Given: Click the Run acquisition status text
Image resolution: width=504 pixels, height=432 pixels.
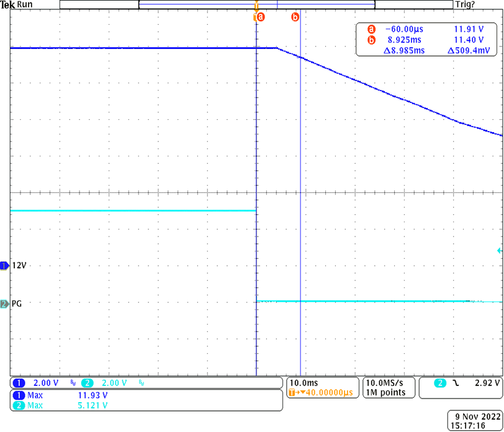Looking at the screenshot, I should click(25, 4).
